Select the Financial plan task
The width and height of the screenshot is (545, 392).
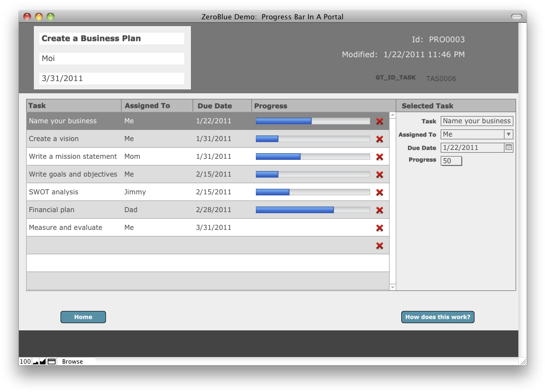click(52, 210)
